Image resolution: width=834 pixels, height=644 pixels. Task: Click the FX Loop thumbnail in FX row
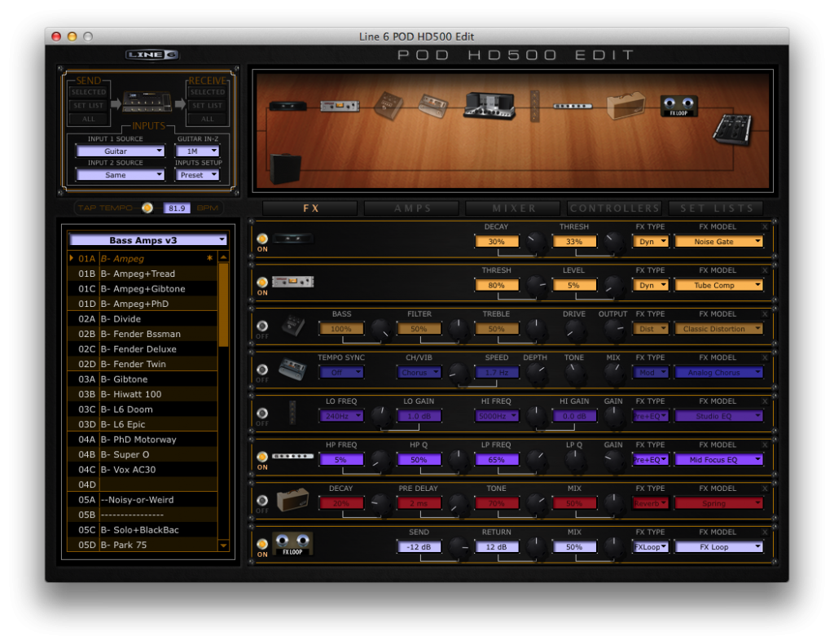click(x=292, y=544)
